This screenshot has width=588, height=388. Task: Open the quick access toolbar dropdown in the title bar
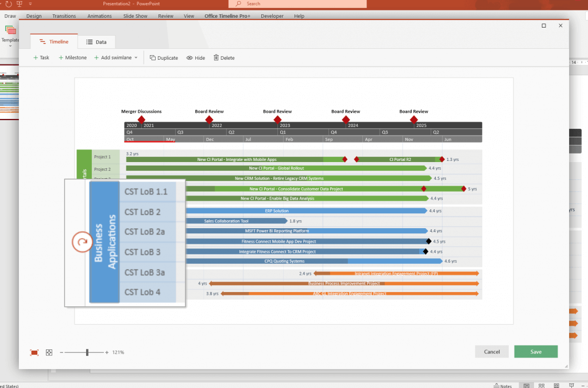pos(30,3)
